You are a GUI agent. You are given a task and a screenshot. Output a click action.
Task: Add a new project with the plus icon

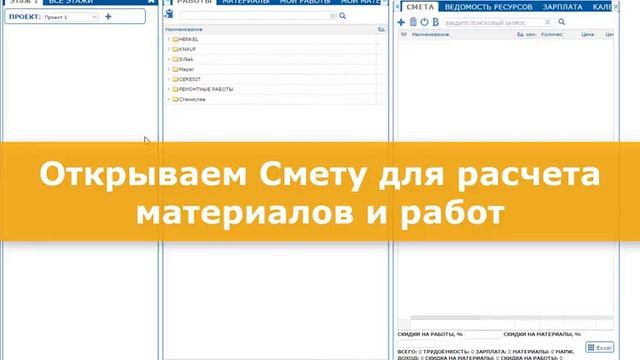click(x=108, y=17)
